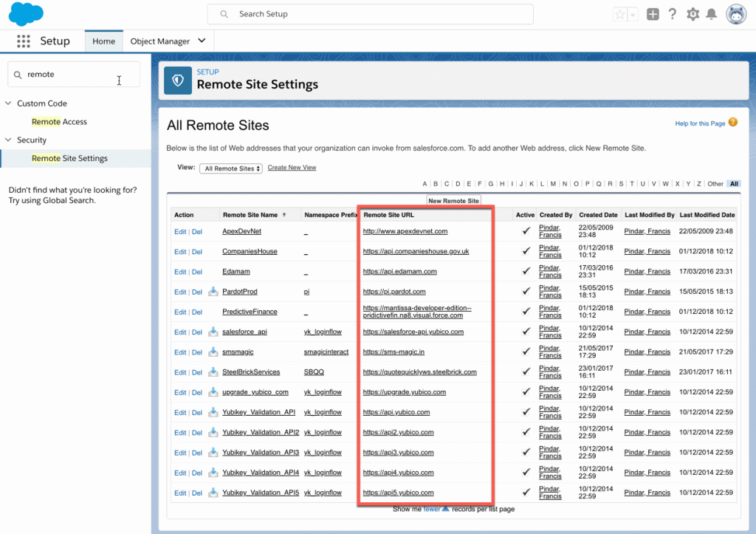Click the Salesforce cloud logo
This screenshot has width=756, height=534.
pos(25,13)
